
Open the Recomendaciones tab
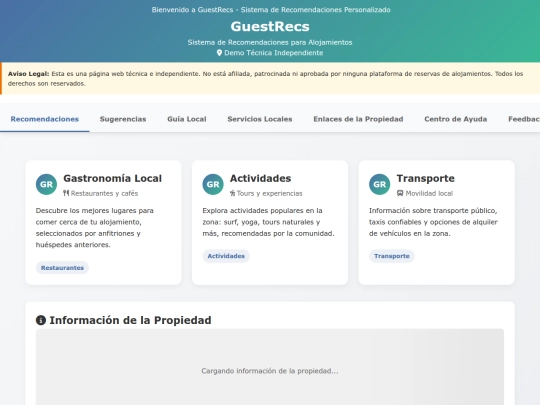pyautogui.click(x=45, y=119)
